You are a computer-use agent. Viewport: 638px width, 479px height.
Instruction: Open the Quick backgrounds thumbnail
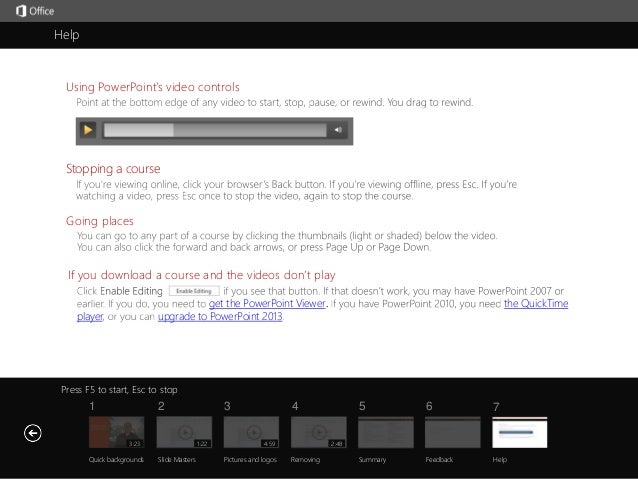[x=116, y=432]
